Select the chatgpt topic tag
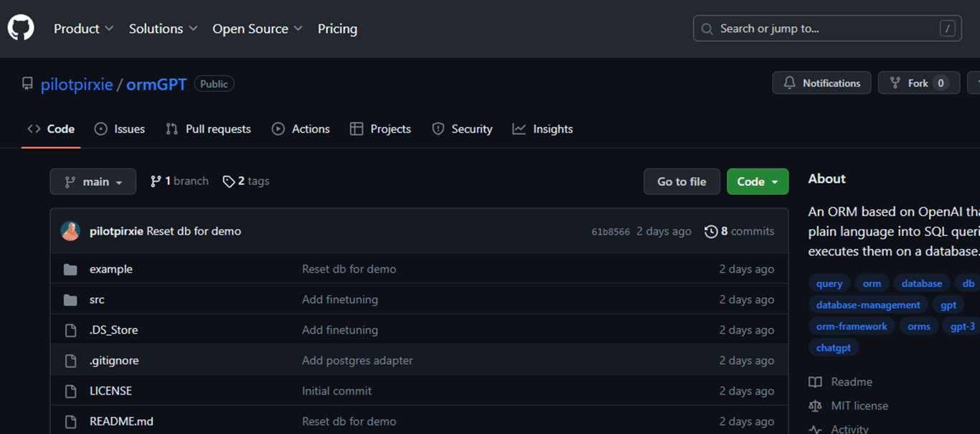The width and height of the screenshot is (980, 434). pos(834,347)
